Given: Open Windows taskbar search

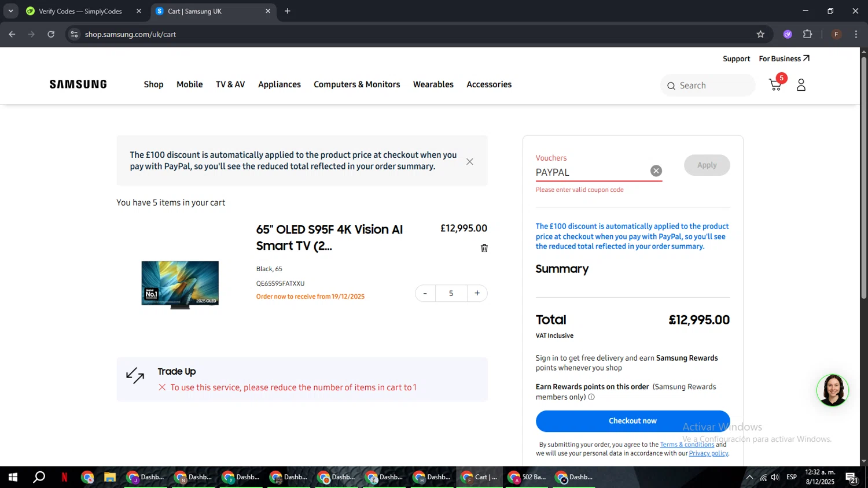Looking at the screenshot, I should coord(39,477).
